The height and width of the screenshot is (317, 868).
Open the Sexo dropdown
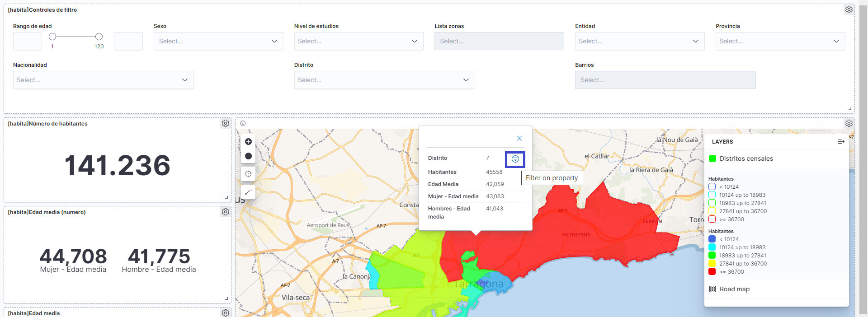coord(218,41)
